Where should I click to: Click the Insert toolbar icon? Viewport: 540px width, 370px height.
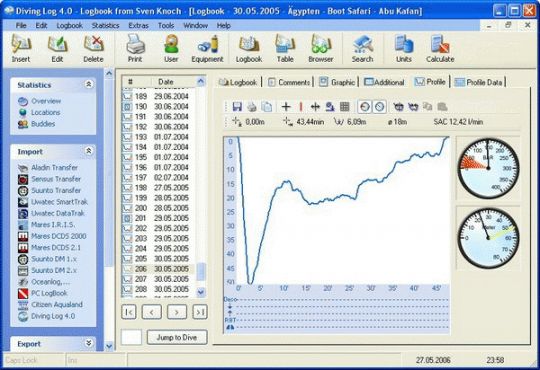[x=21, y=49]
